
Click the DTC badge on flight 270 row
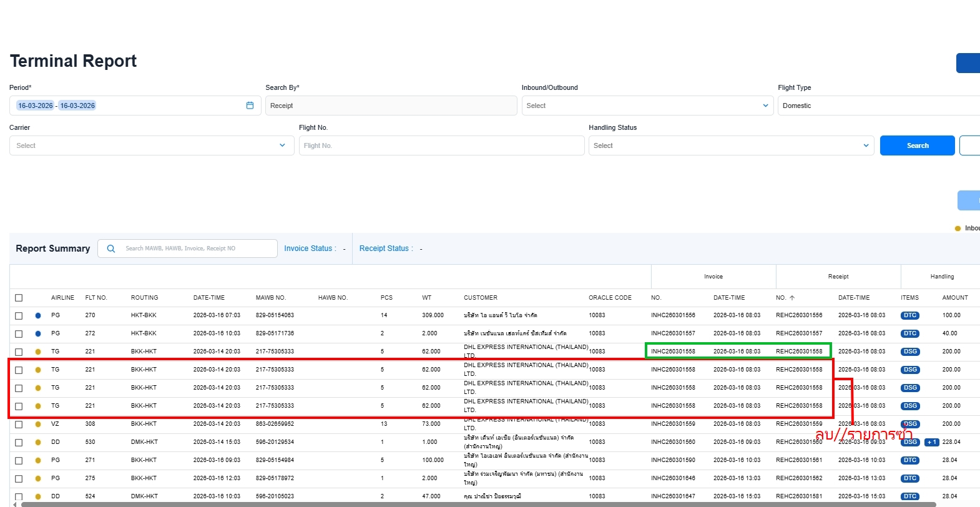[x=909, y=315]
